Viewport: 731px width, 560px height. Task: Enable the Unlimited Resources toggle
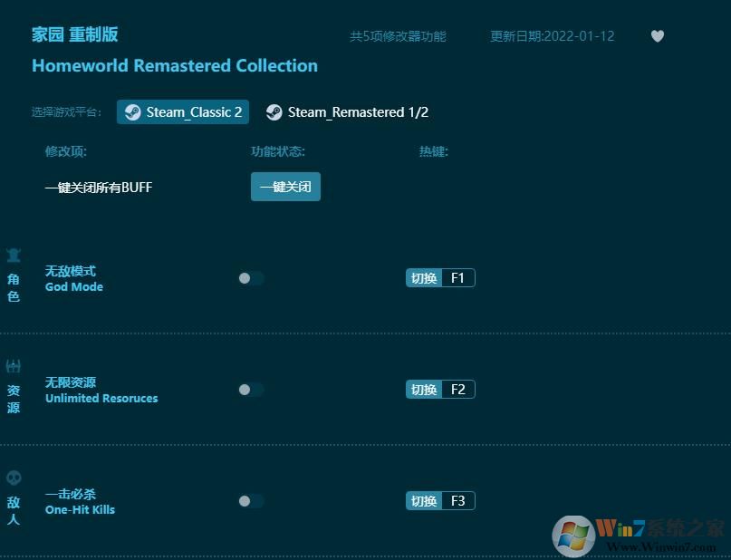pyautogui.click(x=250, y=390)
